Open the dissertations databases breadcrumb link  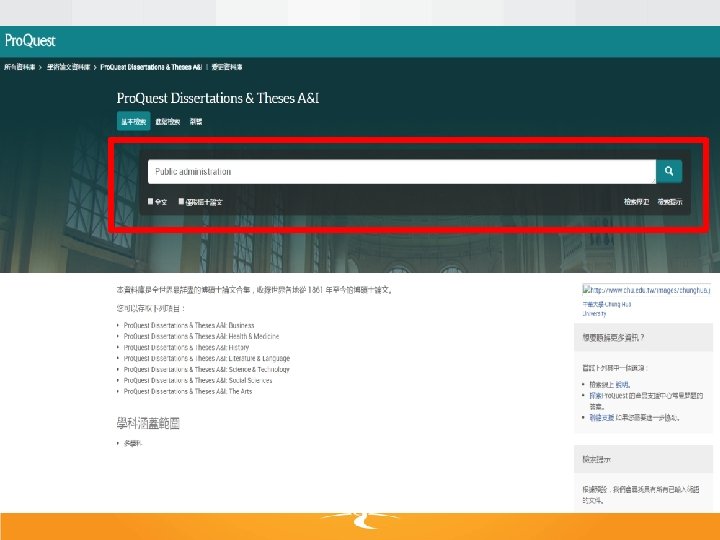pyautogui.click(x=68, y=67)
